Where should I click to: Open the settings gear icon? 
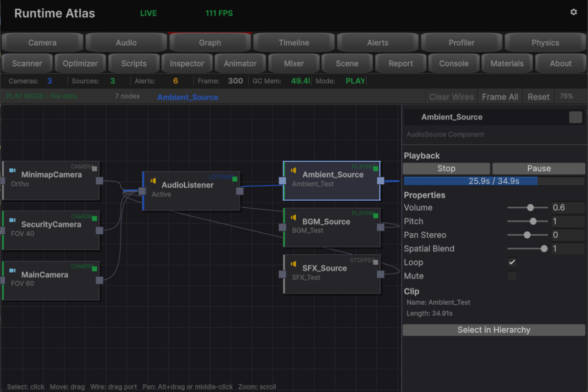click(x=574, y=12)
